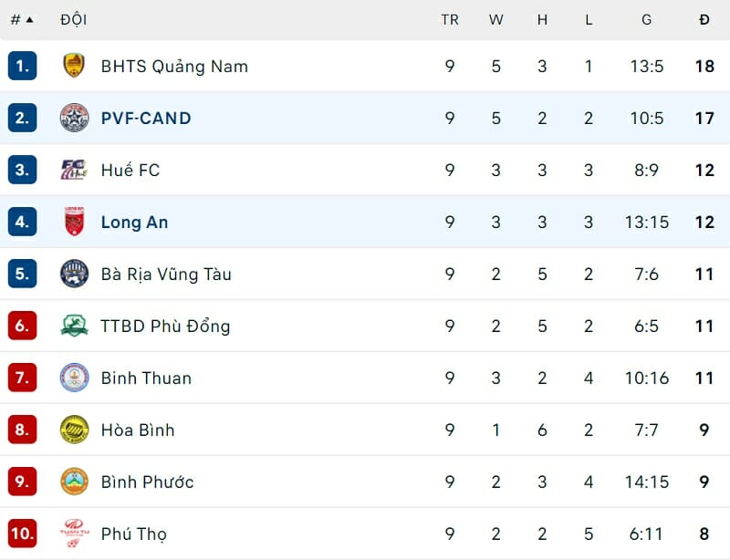Click the TTBD Phù Đổng logo
Screen dimensions: 730x560
(x=74, y=326)
